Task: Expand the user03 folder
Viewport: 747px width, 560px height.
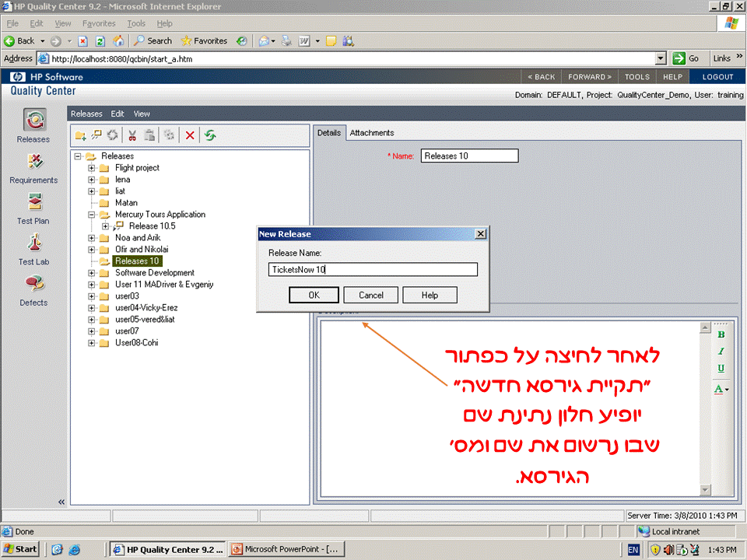Action: coord(92,296)
